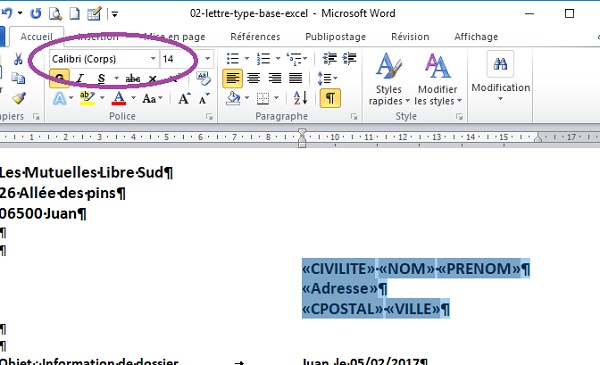Expand numbering library dropdown arrow

tap(278, 59)
